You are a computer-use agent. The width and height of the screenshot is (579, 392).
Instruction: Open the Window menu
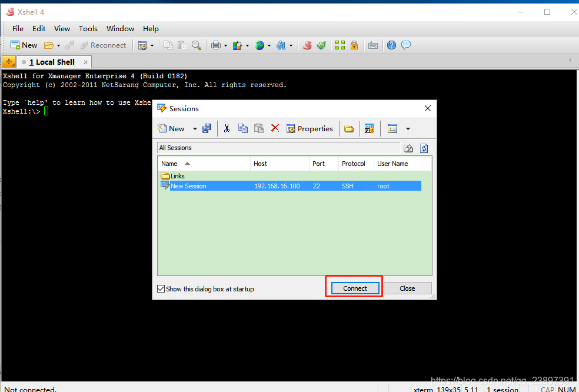[x=121, y=28]
